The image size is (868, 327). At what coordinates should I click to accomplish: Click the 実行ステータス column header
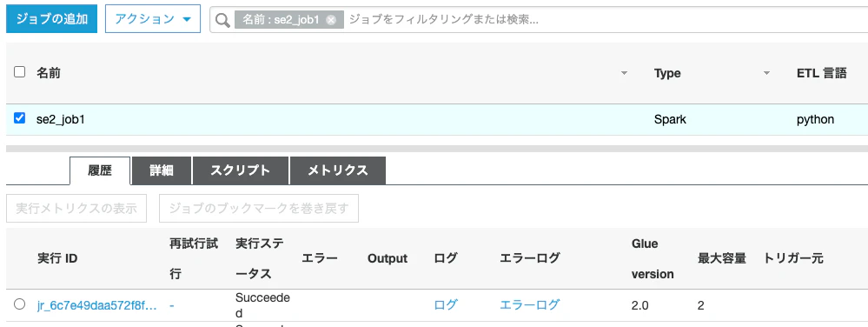(x=260, y=259)
